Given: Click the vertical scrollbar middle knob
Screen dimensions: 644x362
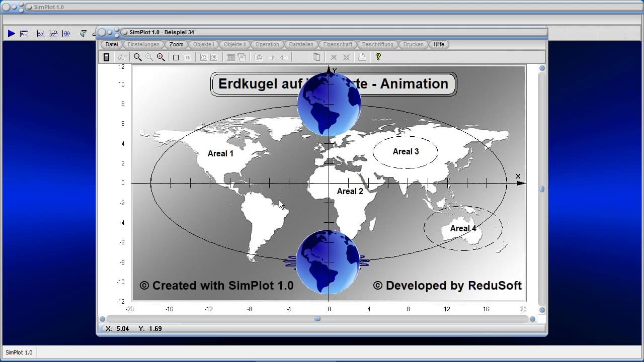Looking at the screenshot, I should pyautogui.click(x=542, y=189).
